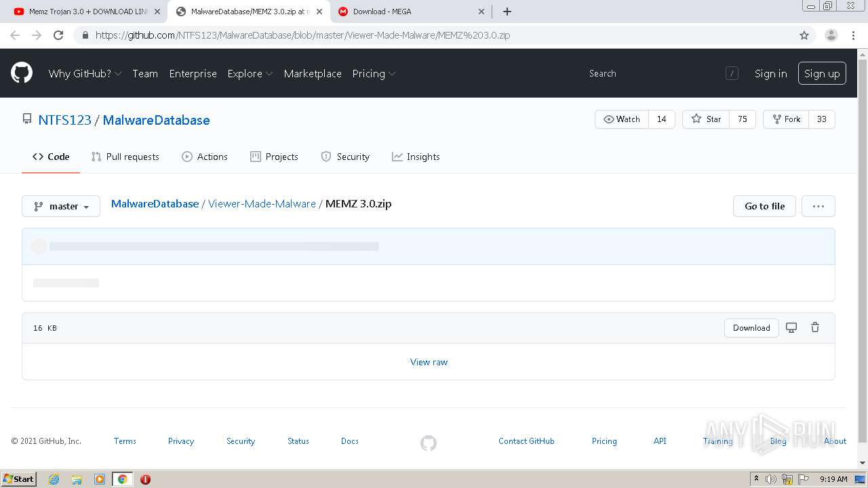Open the Chrome profile avatar icon
The width and height of the screenshot is (868, 488).
coord(831,35)
